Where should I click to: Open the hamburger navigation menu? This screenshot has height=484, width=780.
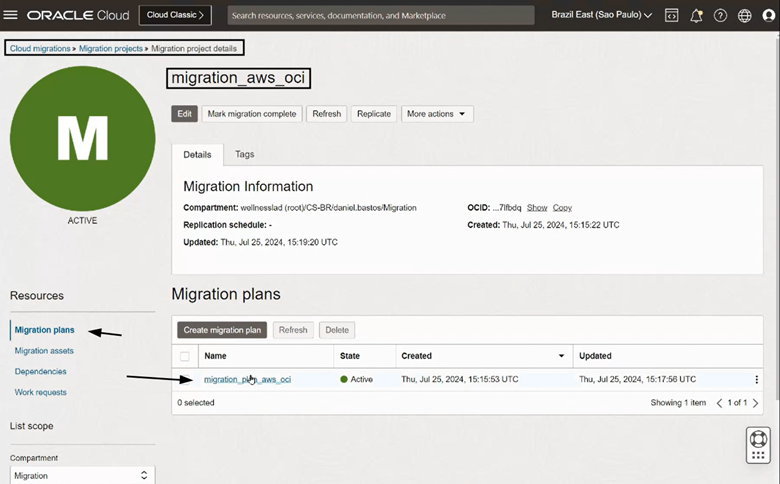tap(10, 15)
